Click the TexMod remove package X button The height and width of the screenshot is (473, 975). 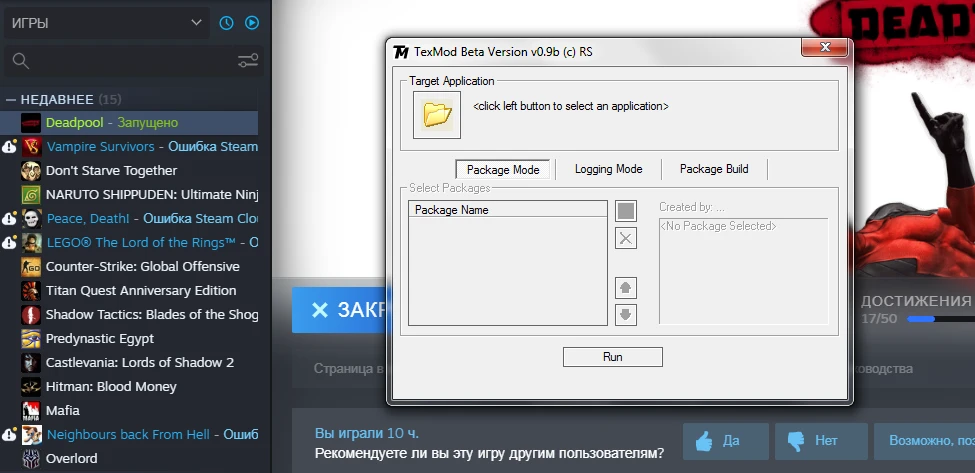(x=626, y=238)
